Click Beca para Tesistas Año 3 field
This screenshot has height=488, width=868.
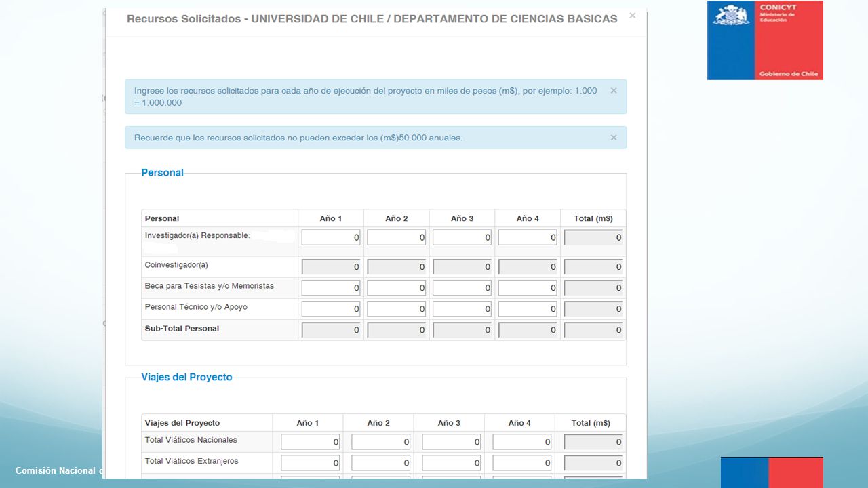click(x=462, y=288)
